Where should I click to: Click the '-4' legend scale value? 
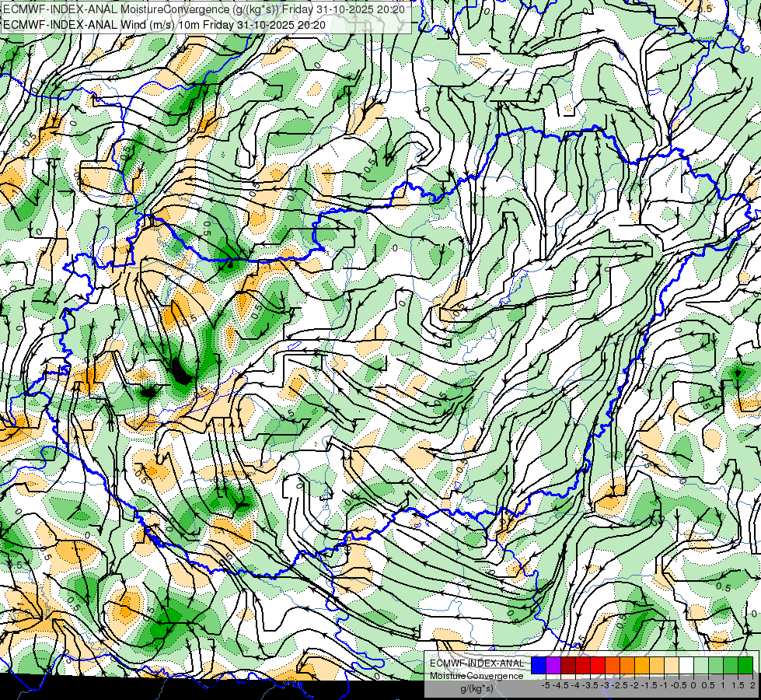pyautogui.click(x=575, y=685)
